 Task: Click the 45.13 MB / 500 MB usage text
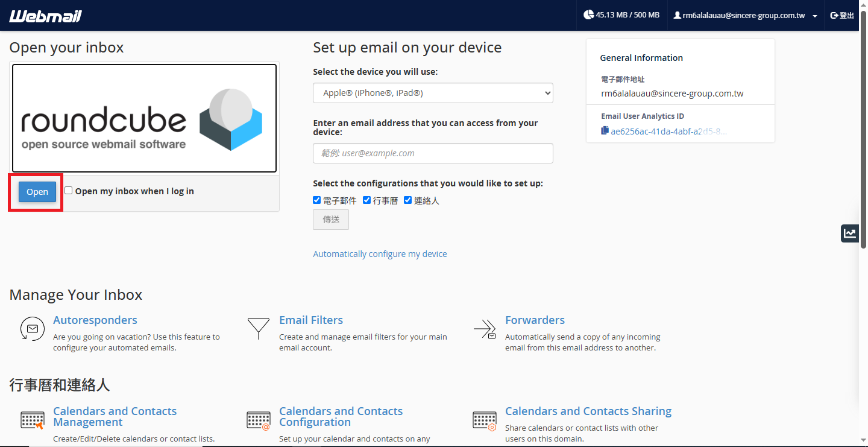[x=627, y=15]
